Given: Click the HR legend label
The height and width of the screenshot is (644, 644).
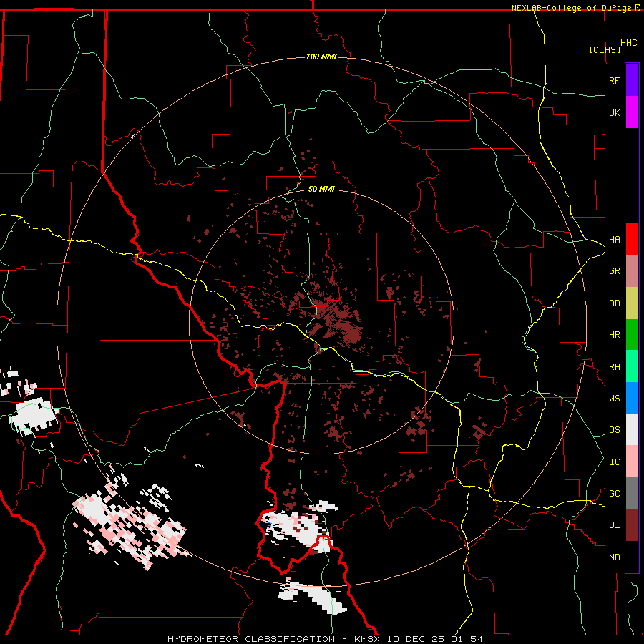Looking at the screenshot, I should point(615,335).
